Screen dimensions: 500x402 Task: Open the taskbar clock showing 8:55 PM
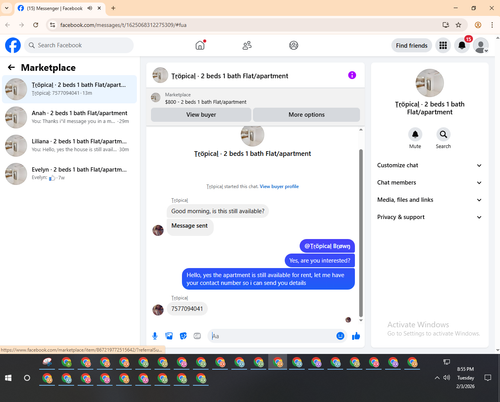[x=465, y=378]
